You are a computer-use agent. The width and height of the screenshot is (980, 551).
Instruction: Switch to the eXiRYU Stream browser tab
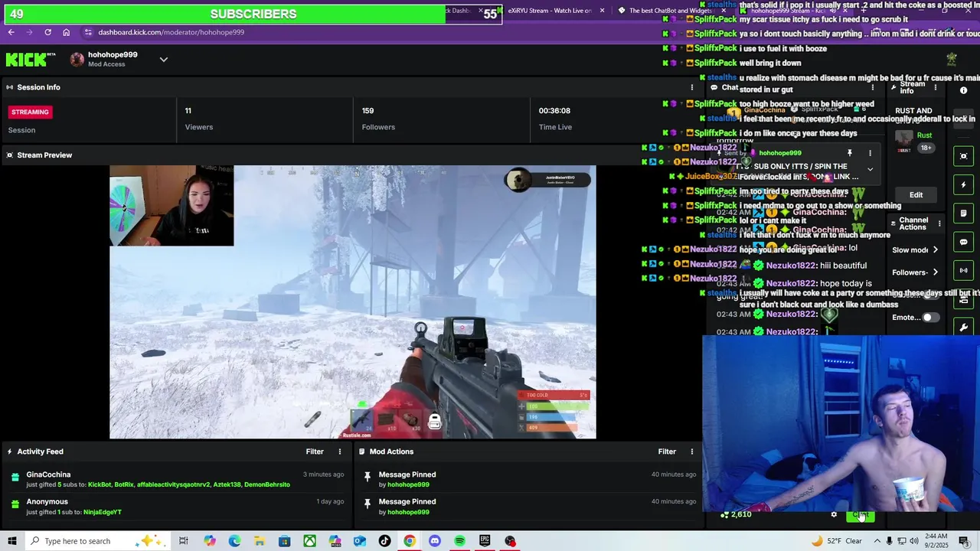[549, 11]
